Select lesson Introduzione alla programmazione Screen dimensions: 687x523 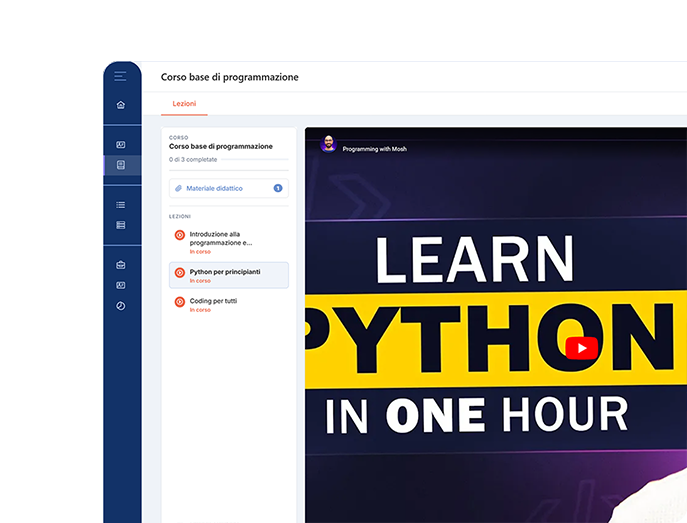[229, 242]
